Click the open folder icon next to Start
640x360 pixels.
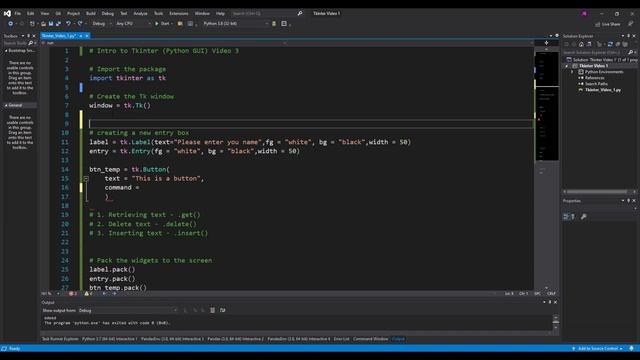tap(180, 24)
